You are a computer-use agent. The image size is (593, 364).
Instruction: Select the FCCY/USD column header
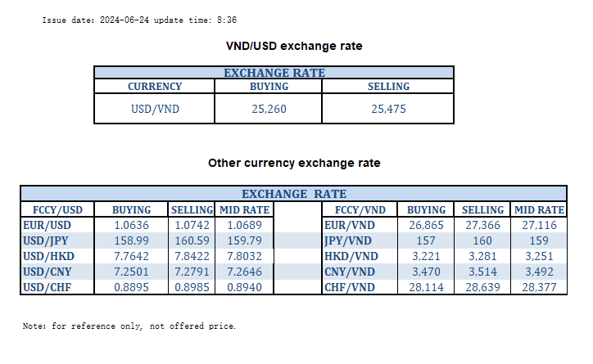click(57, 209)
